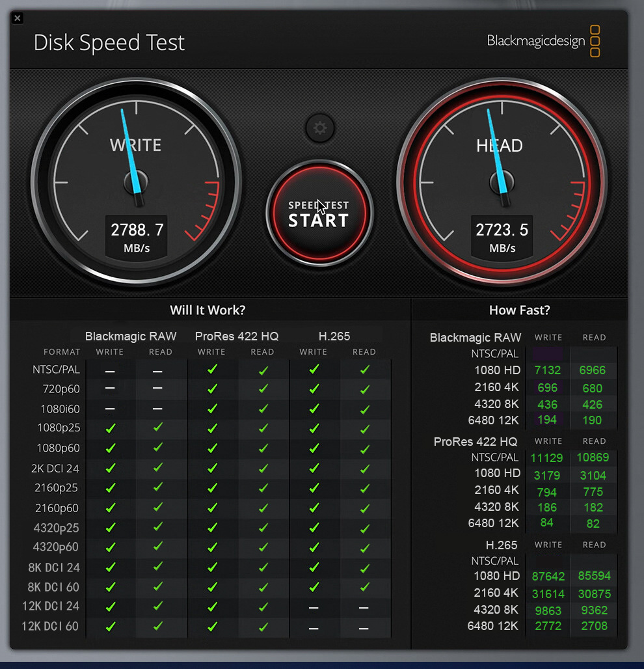Click Blackmagic RAW 1080 HD write value 7132
The width and height of the screenshot is (644, 669).
point(548,370)
